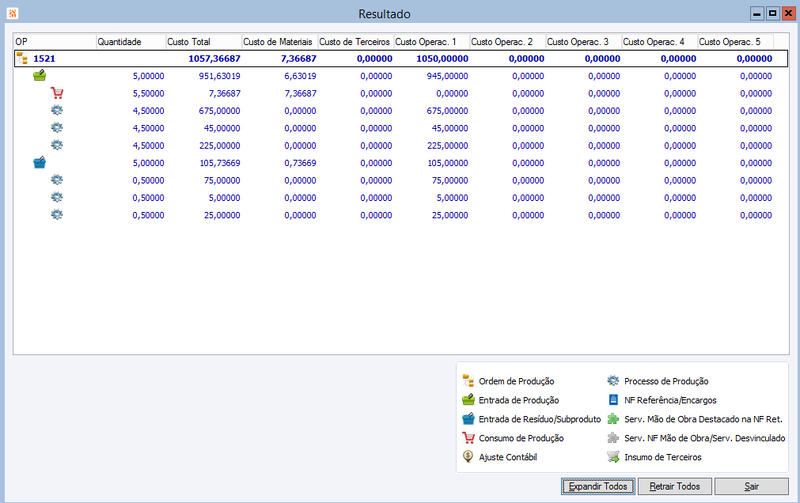The image size is (800, 503).
Task: Click the process gear icon in the 45,00000 row
Action: tap(57, 128)
